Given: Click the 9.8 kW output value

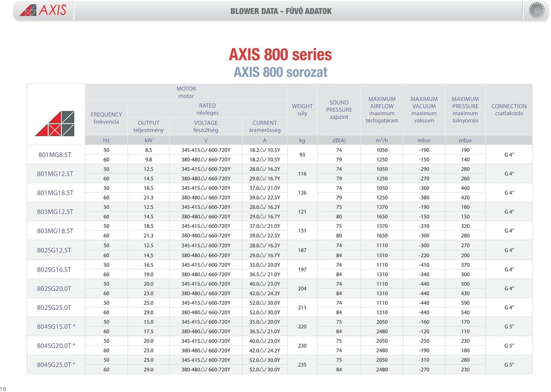Looking at the screenshot, I should (x=148, y=160).
